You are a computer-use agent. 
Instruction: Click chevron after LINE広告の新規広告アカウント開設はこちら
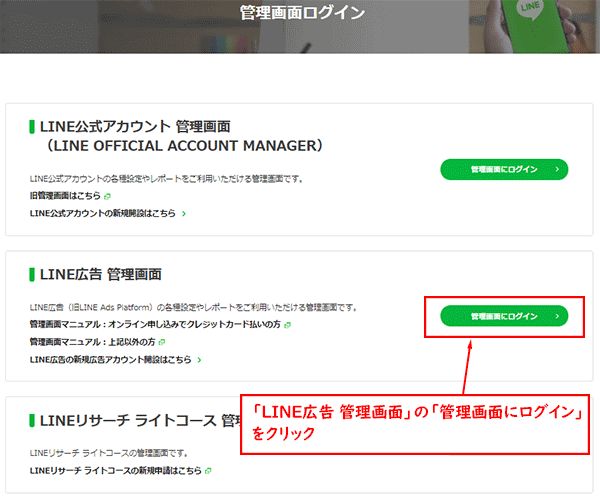click(x=199, y=360)
